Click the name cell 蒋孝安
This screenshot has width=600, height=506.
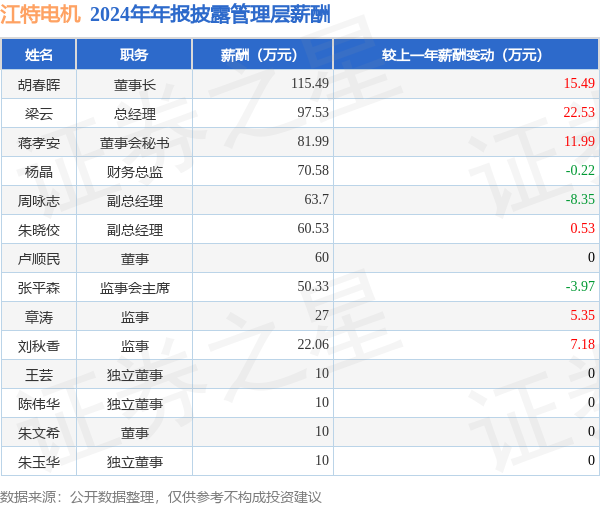[39, 143]
